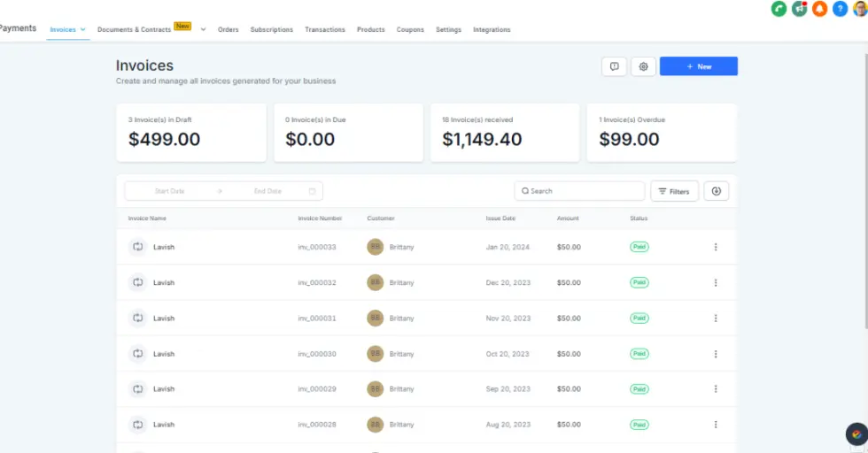The image size is (868, 453).
Task: Click the feedback message icon button
Action: 615,66
